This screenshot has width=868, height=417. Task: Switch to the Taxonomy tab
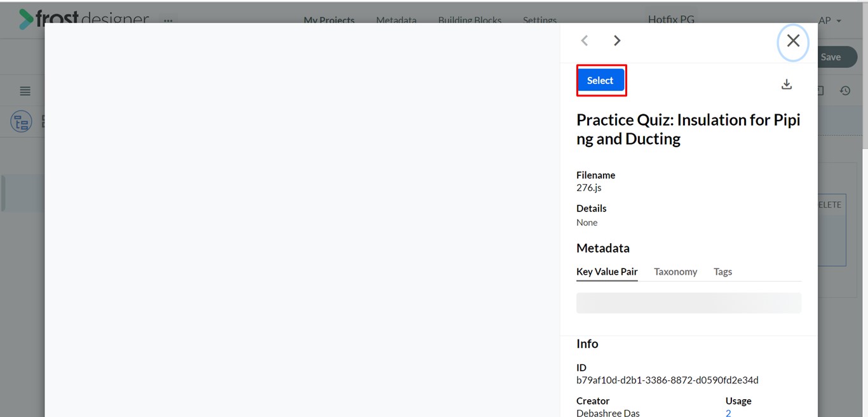click(675, 272)
